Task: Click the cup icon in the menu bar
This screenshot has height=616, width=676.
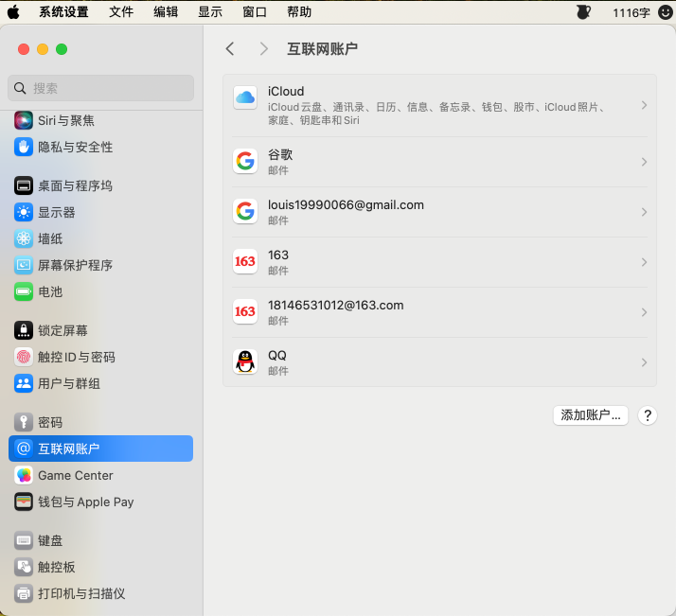Action: [x=583, y=12]
